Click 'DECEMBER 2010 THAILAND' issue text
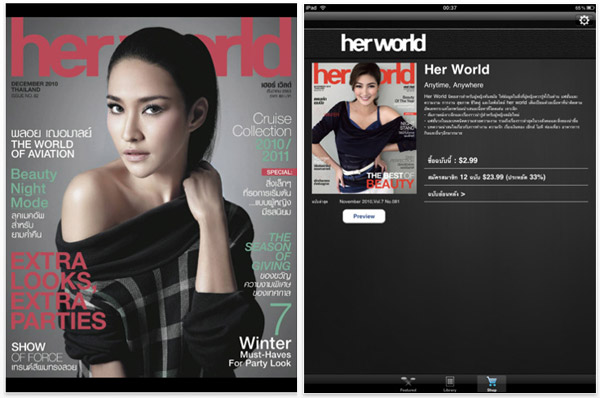Viewport: 600px width, 398px height. coord(34,86)
